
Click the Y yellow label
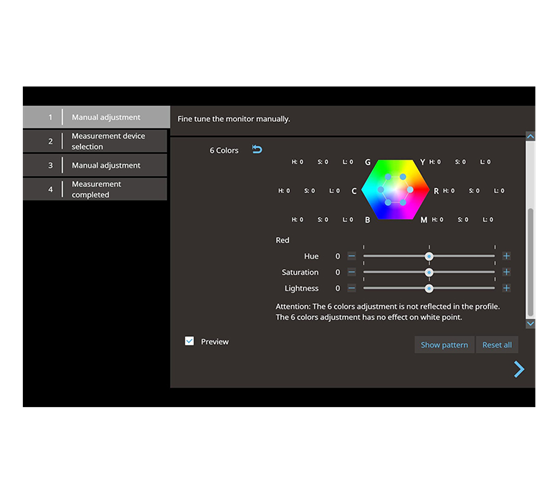[422, 162]
